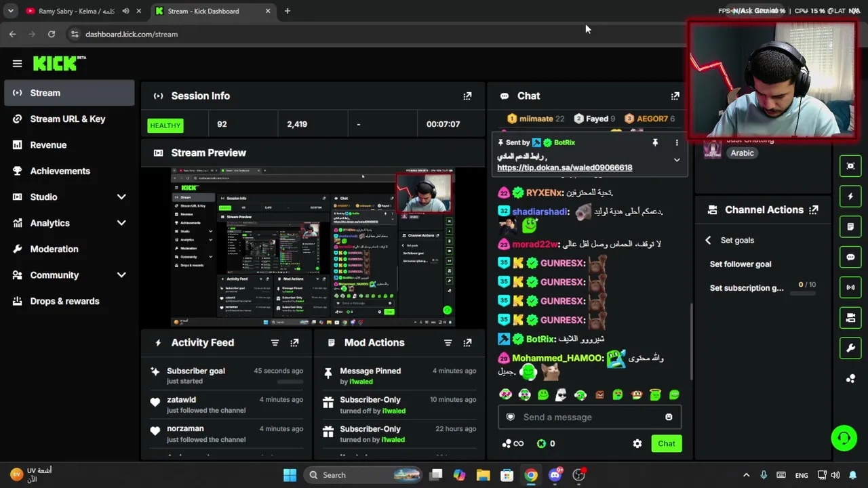Expand the Community submenu
Screen dimensions: 868x488
[121, 275]
